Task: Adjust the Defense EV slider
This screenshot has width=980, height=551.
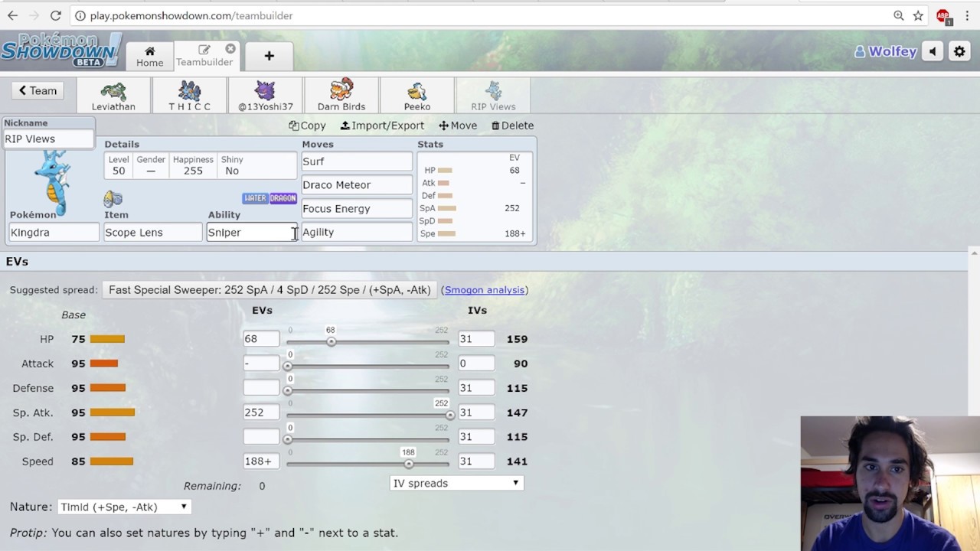Action: tap(367, 390)
